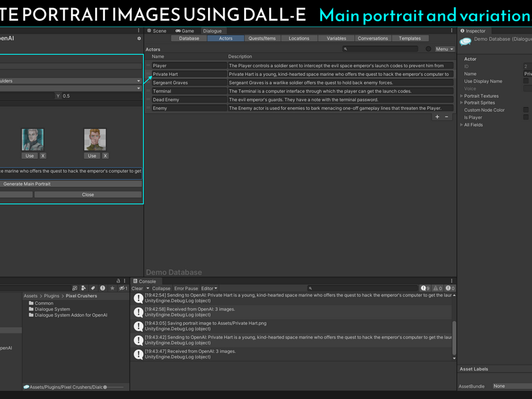
Task: Click the search by type icon
Action: point(84,289)
